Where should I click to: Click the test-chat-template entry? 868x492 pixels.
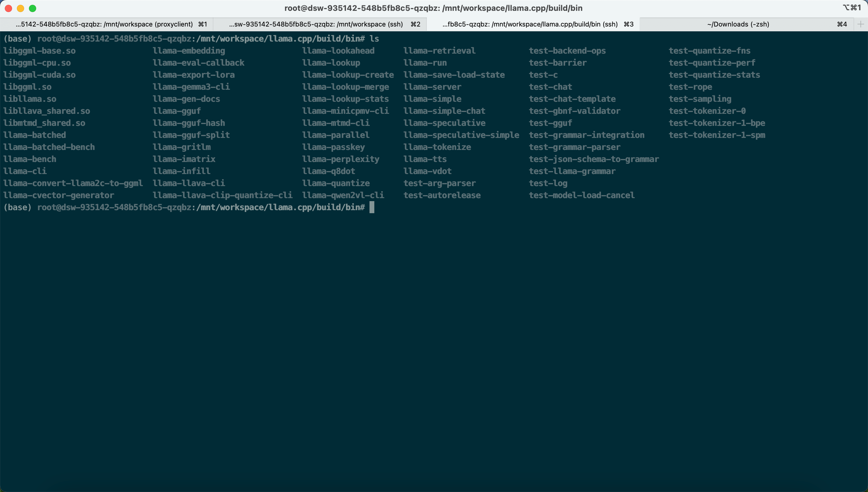572,99
